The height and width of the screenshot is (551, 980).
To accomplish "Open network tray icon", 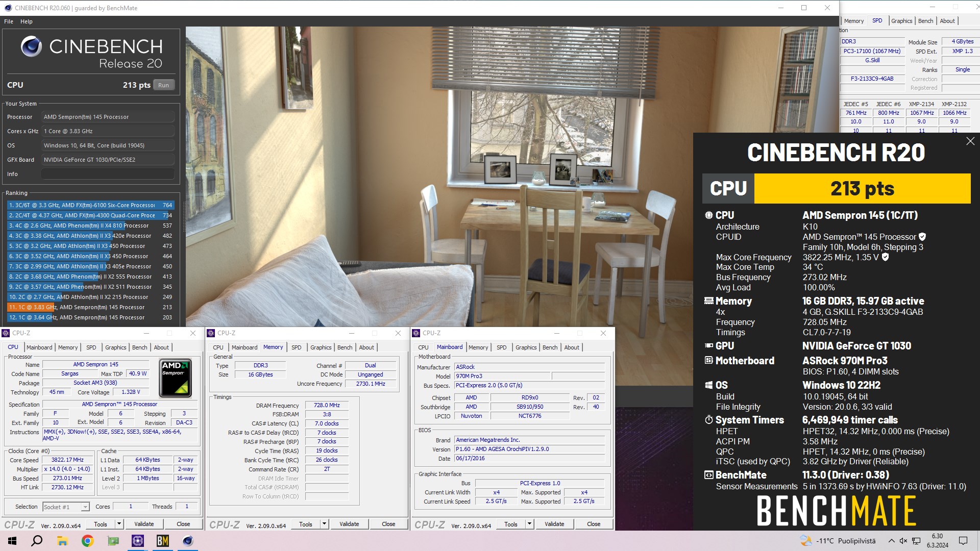I will [x=917, y=541].
